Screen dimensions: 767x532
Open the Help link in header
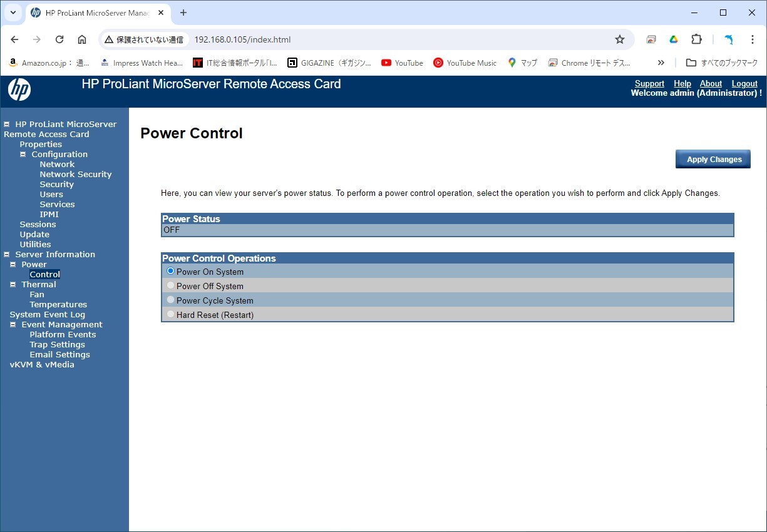682,83
